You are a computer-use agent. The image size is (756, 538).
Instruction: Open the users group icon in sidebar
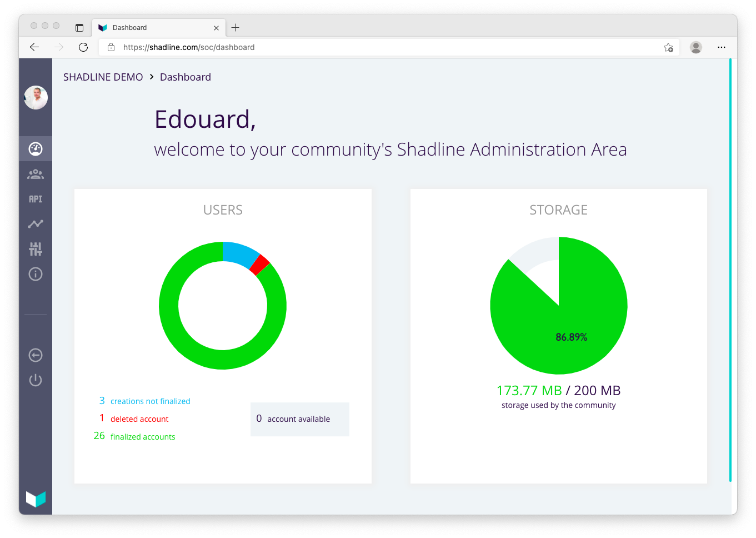click(36, 175)
